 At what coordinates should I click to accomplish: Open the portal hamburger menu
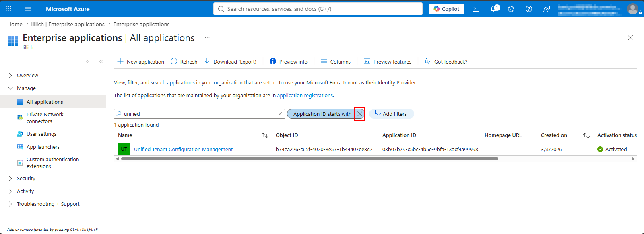(28, 9)
